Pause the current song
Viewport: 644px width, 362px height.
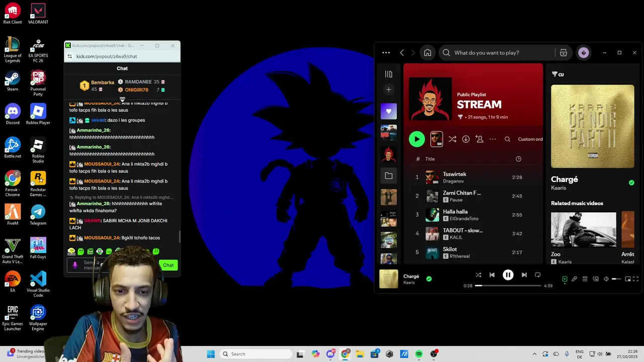[x=508, y=275]
